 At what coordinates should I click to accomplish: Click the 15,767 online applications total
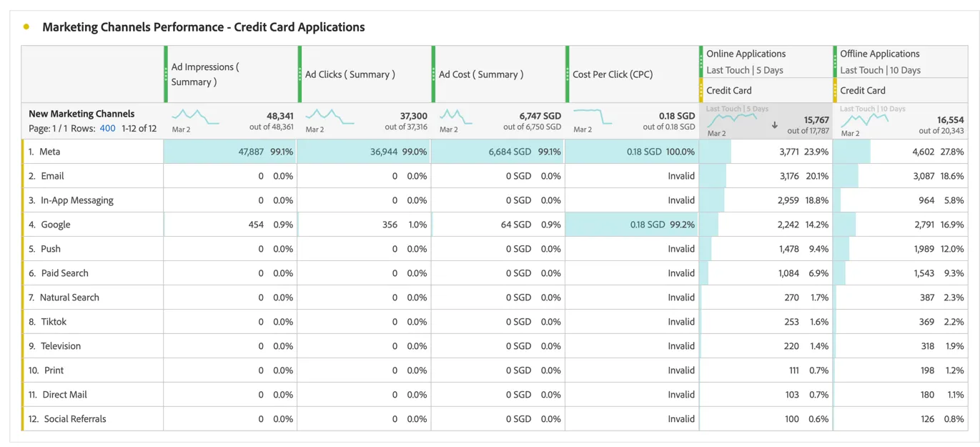click(x=816, y=120)
